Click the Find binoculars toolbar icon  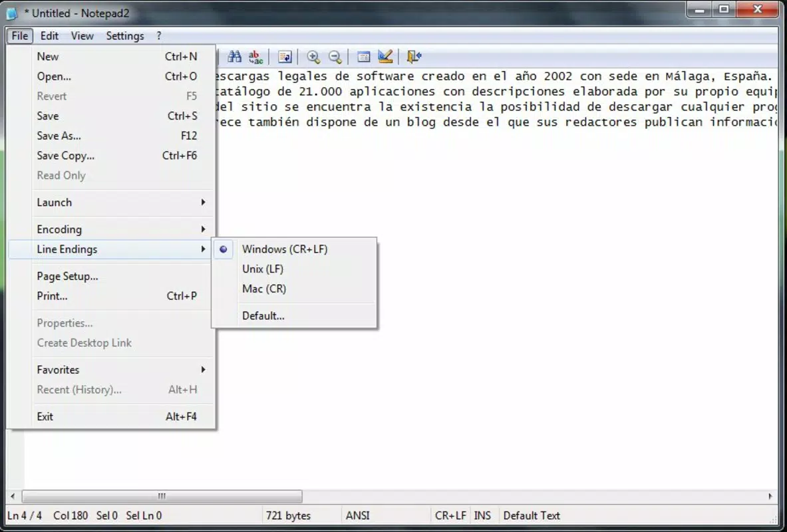tap(234, 57)
